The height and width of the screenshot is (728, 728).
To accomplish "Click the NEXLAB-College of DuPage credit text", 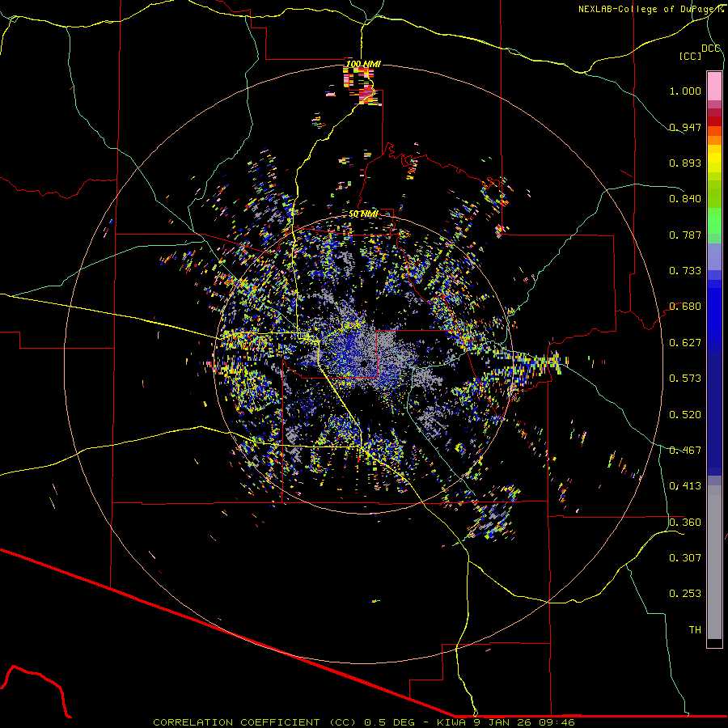I will point(650,9).
